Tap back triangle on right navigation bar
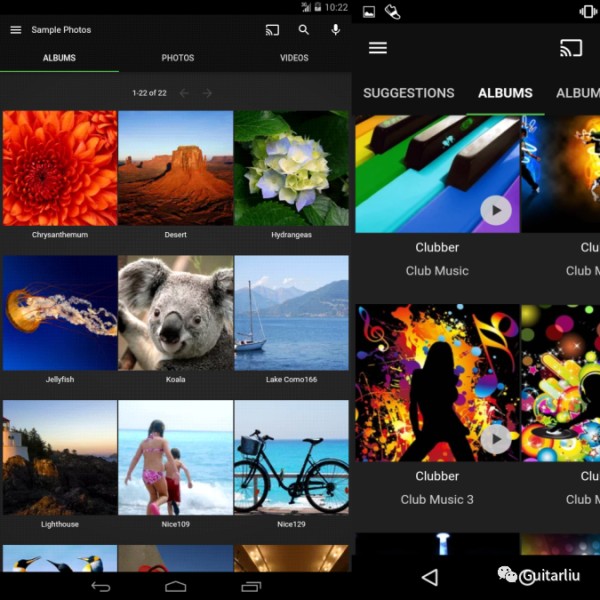 tap(429, 577)
